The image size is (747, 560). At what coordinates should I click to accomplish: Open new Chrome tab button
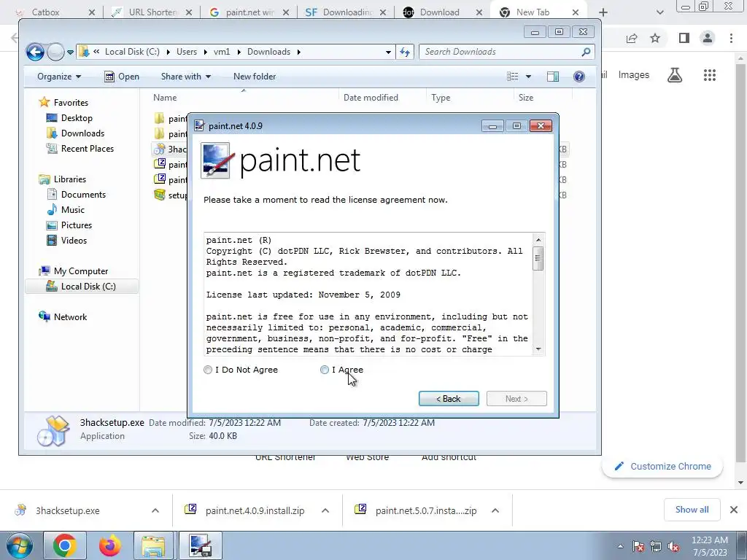(x=603, y=12)
